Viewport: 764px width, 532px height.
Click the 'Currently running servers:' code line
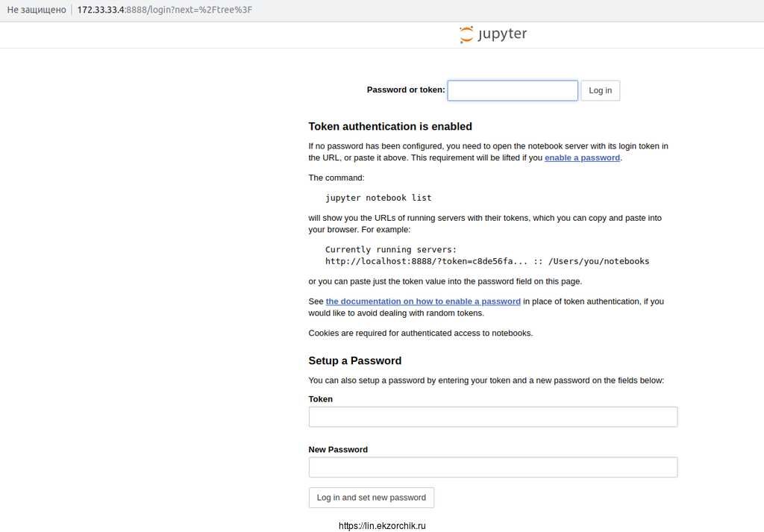[x=390, y=249]
